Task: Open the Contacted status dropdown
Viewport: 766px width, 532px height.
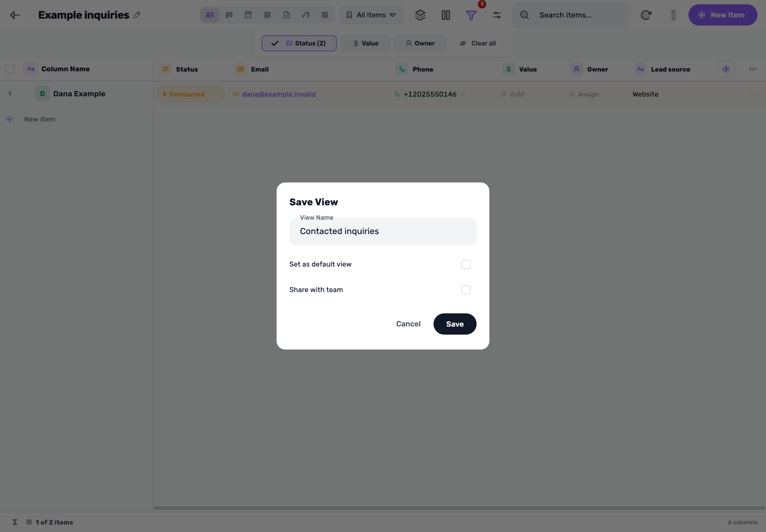Action: [x=191, y=94]
